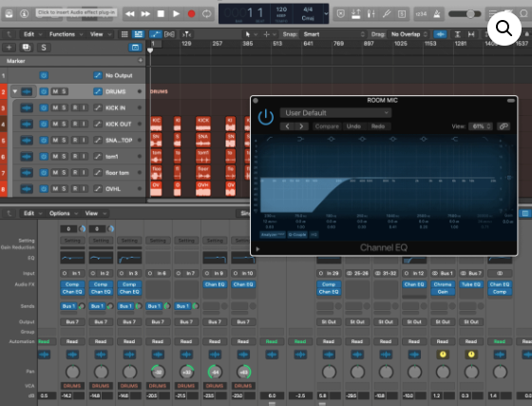
Task: Toggle the global tracks button
Action: tap(135, 48)
